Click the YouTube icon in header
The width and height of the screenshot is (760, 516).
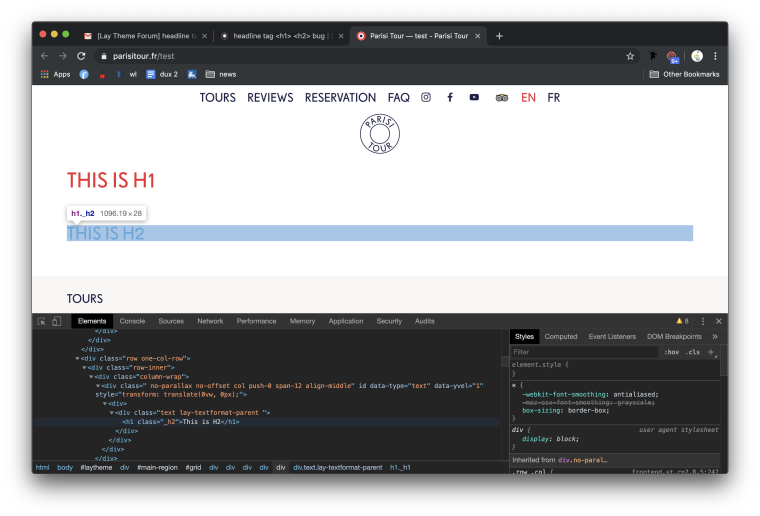tap(474, 98)
